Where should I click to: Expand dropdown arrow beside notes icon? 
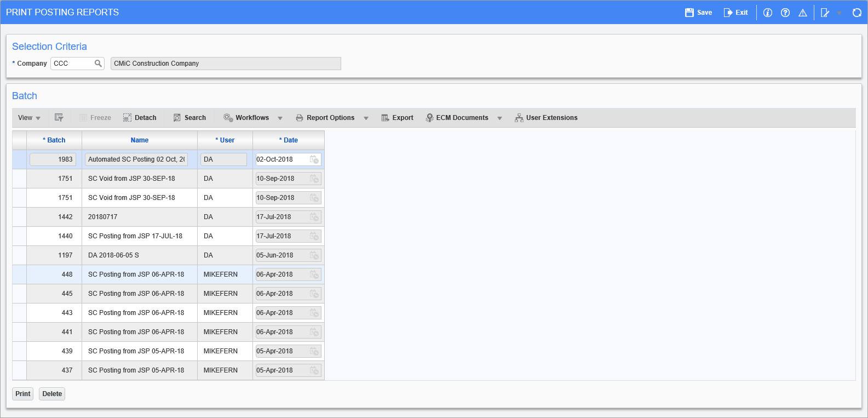839,13
